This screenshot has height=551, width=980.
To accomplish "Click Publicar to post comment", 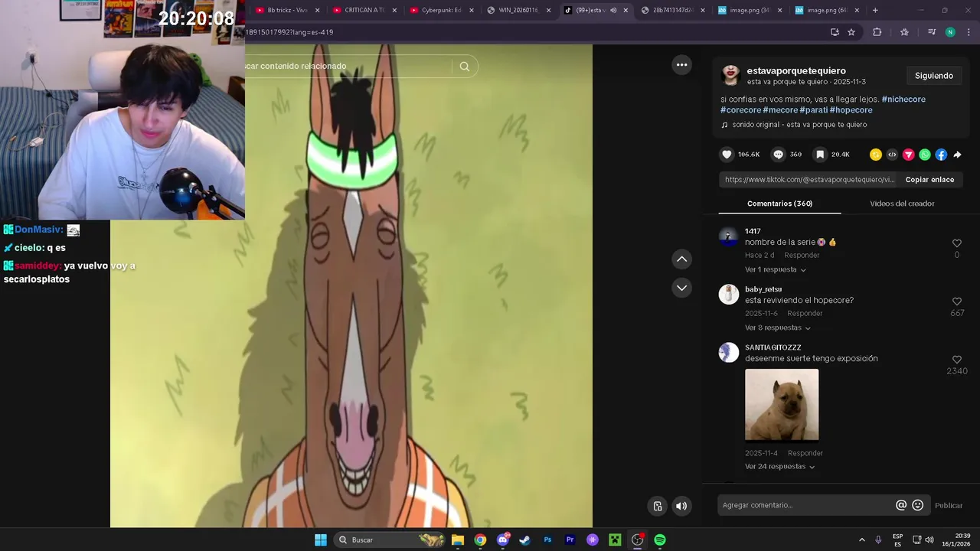I will pos(949,506).
